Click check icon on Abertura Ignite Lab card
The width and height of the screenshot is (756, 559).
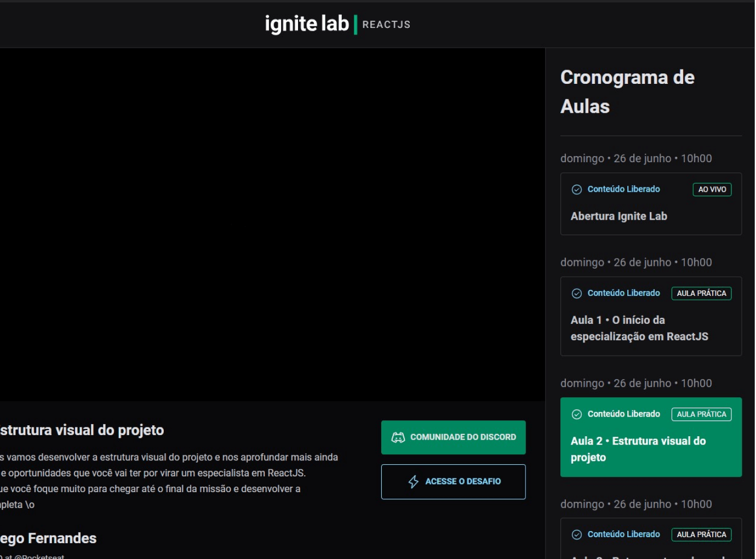point(576,190)
